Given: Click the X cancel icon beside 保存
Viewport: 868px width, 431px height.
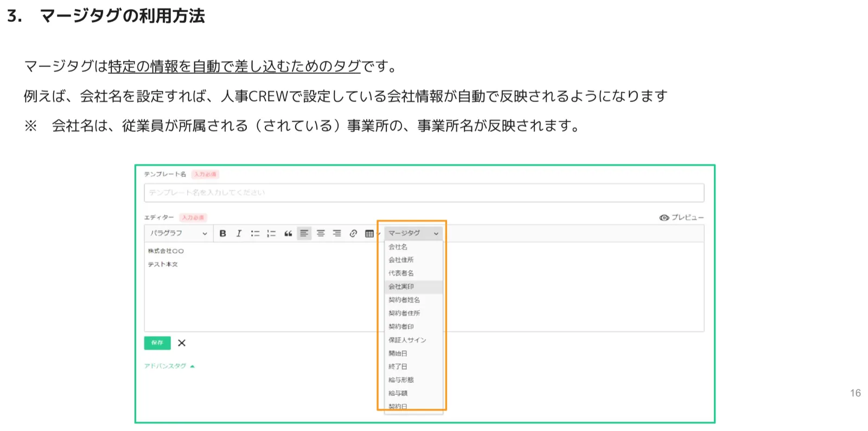Looking at the screenshot, I should pyautogui.click(x=182, y=343).
